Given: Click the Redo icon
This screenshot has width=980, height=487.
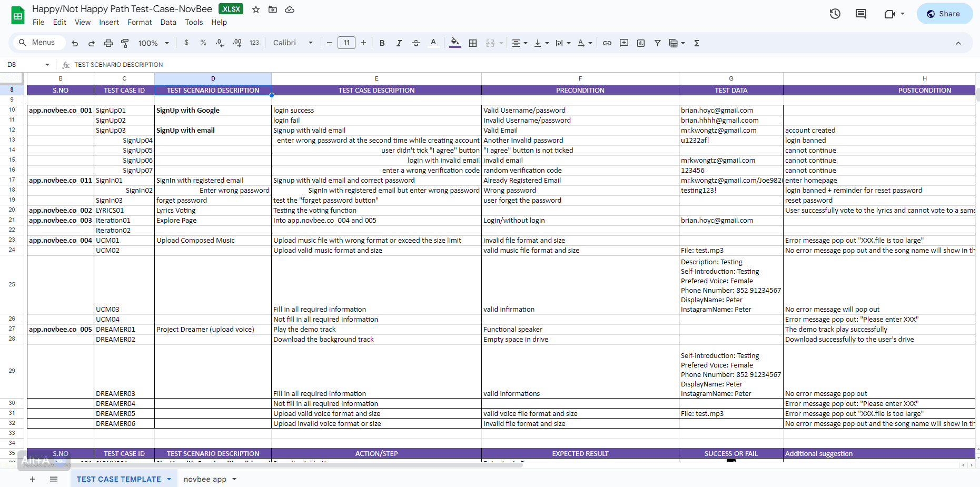Looking at the screenshot, I should [x=92, y=43].
